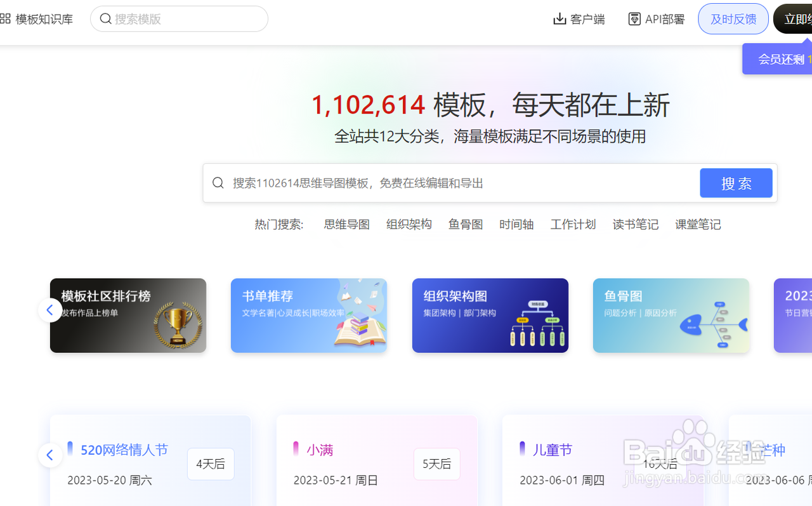The image size is (812, 506).
Task: Click the date 2023-06-01 周四
Action: [x=562, y=481]
